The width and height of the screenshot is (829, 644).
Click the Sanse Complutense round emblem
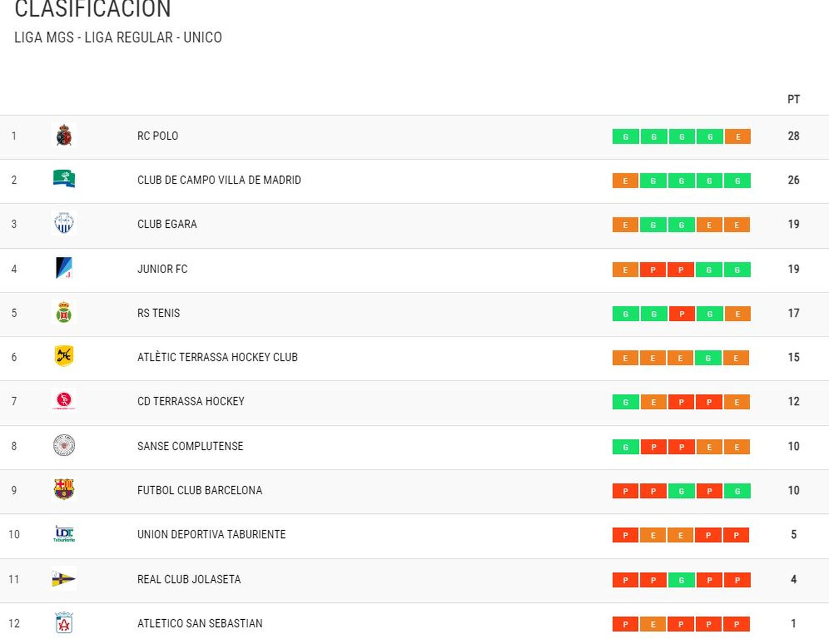(x=64, y=446)
